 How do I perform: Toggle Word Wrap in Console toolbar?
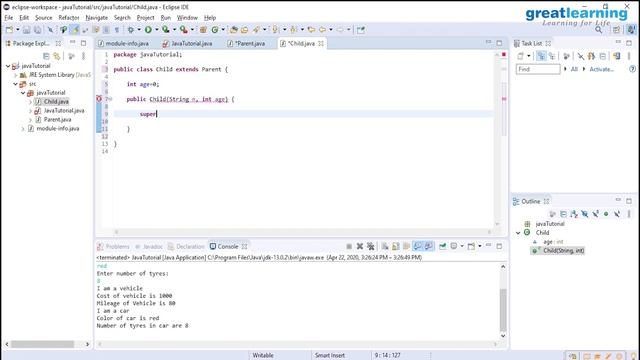coord(407,247)
